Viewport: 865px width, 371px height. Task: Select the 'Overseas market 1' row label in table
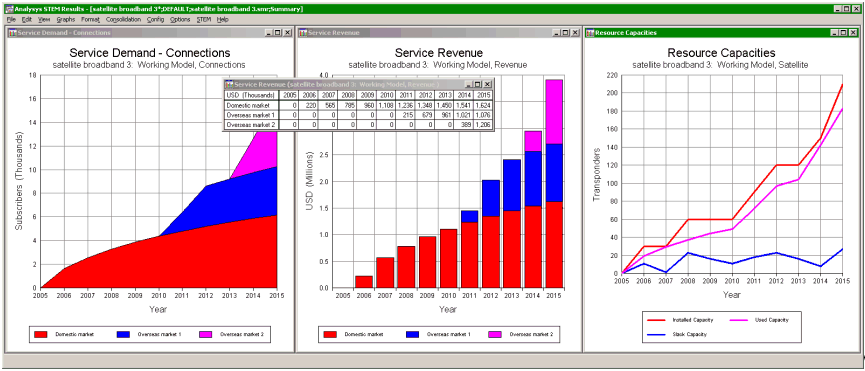coord(251,115)
